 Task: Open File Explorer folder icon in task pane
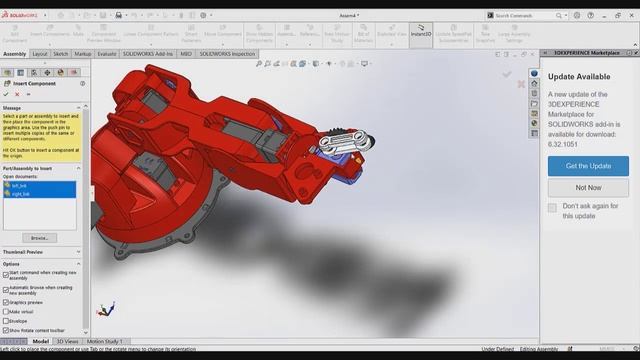(x=534, y=104)
